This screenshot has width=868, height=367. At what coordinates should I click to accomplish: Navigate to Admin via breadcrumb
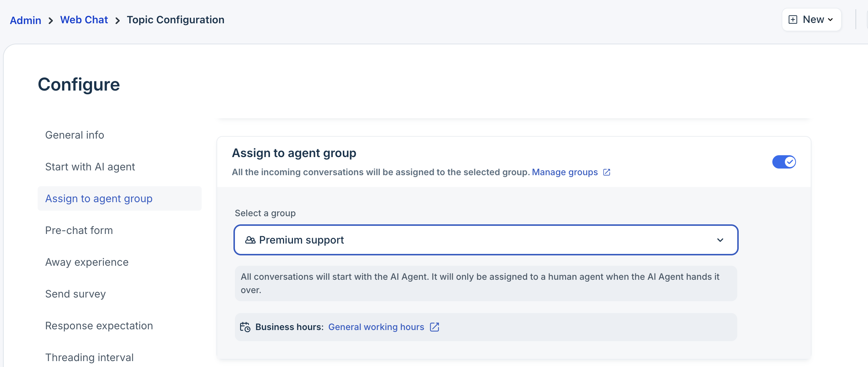pos(25,20)
